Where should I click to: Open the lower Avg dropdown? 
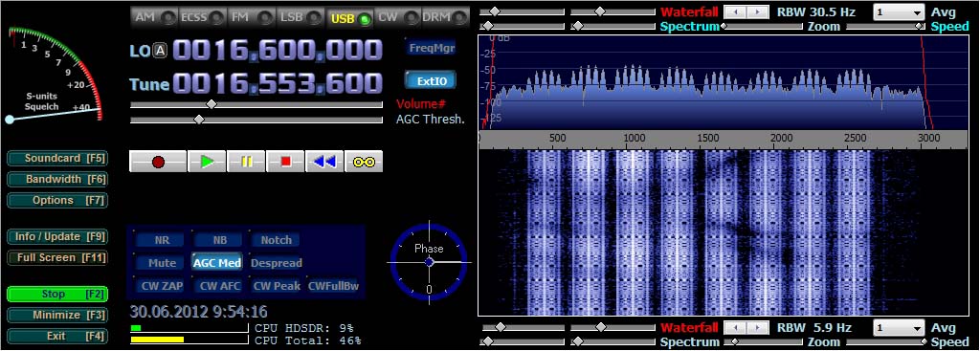pyautogui.click(x=899, y=328)
